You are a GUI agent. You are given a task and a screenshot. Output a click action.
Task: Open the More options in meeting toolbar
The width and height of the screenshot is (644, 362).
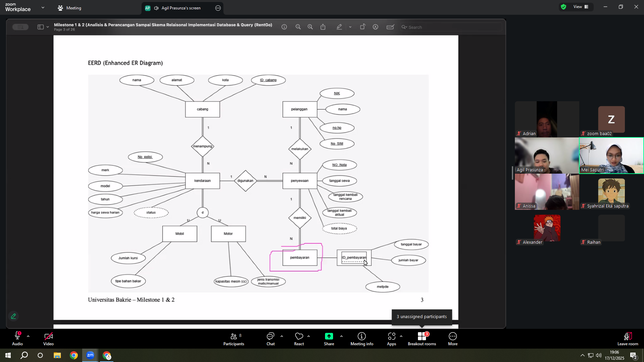(x=453, y=339)
